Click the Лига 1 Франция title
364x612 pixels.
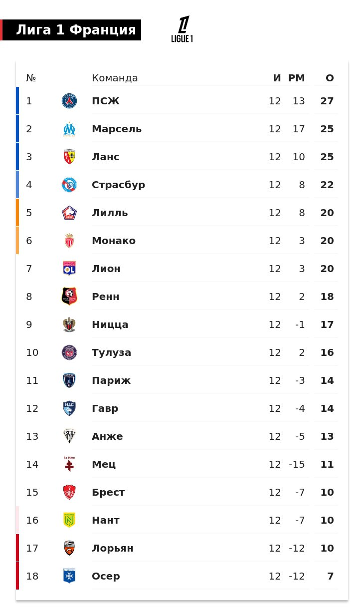[76, 30]
